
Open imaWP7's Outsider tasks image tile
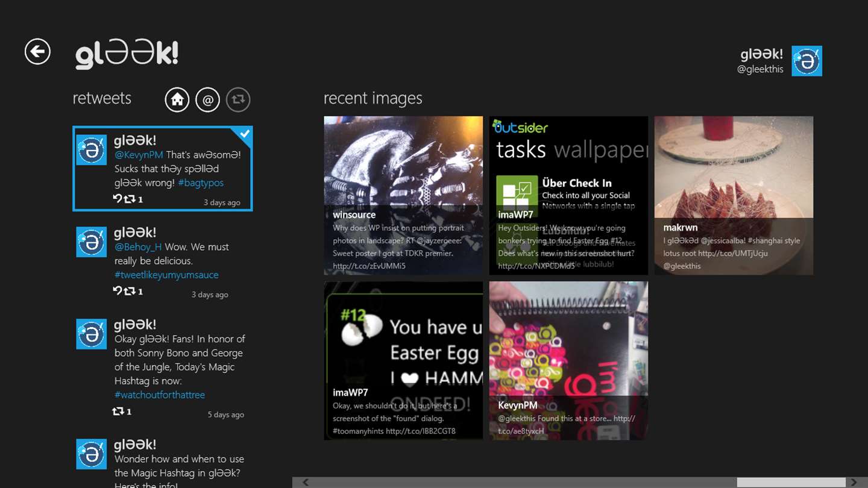[568, 195]
